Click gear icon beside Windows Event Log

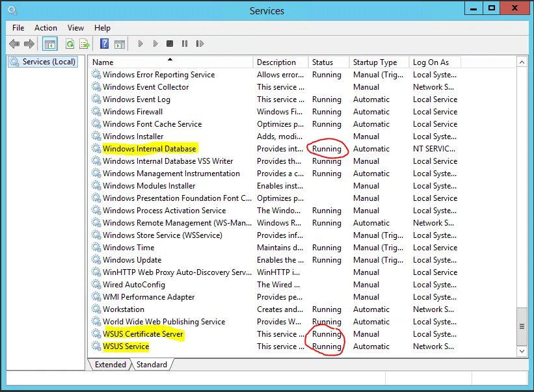click(x=96, y=99)
